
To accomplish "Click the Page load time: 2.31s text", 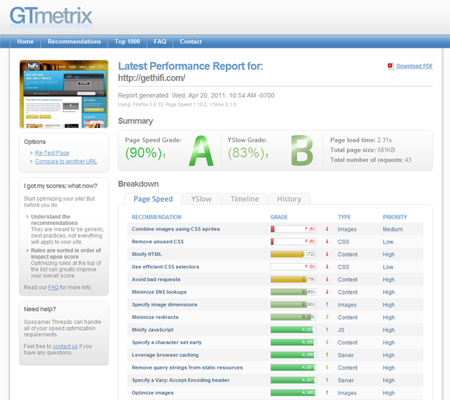I will tap(361, 140).
